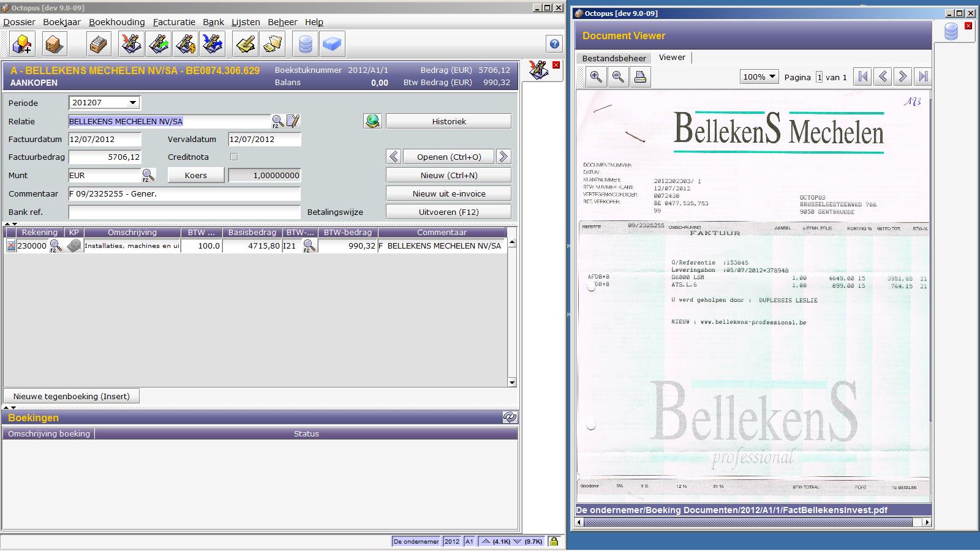
Task: Open the Facturatie menu
Action: [x=174, y=22]
